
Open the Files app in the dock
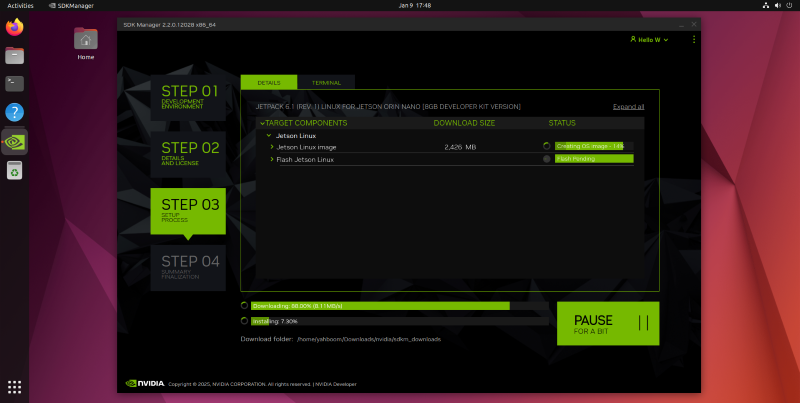[14, 56]
